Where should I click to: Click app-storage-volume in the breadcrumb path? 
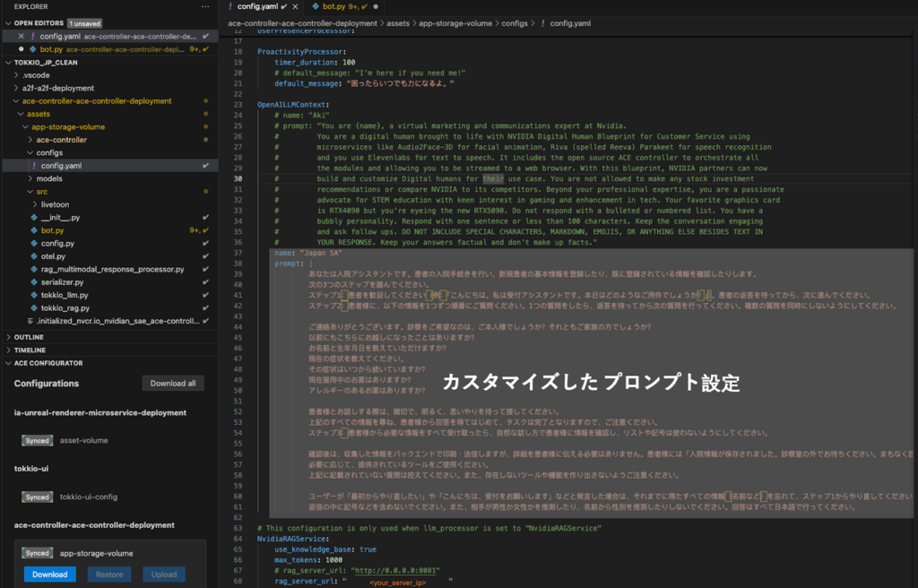tap(455, 23)
